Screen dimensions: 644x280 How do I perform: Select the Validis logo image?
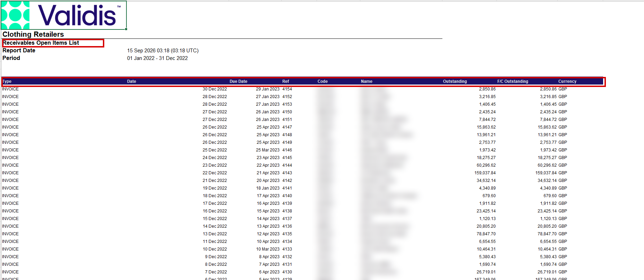click(64, 15)
